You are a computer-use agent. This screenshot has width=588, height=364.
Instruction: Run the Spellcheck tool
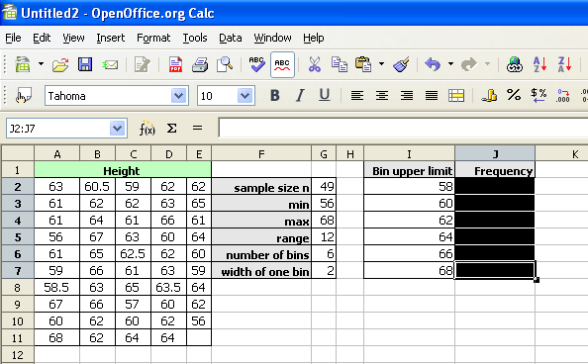tap(256, 64)
